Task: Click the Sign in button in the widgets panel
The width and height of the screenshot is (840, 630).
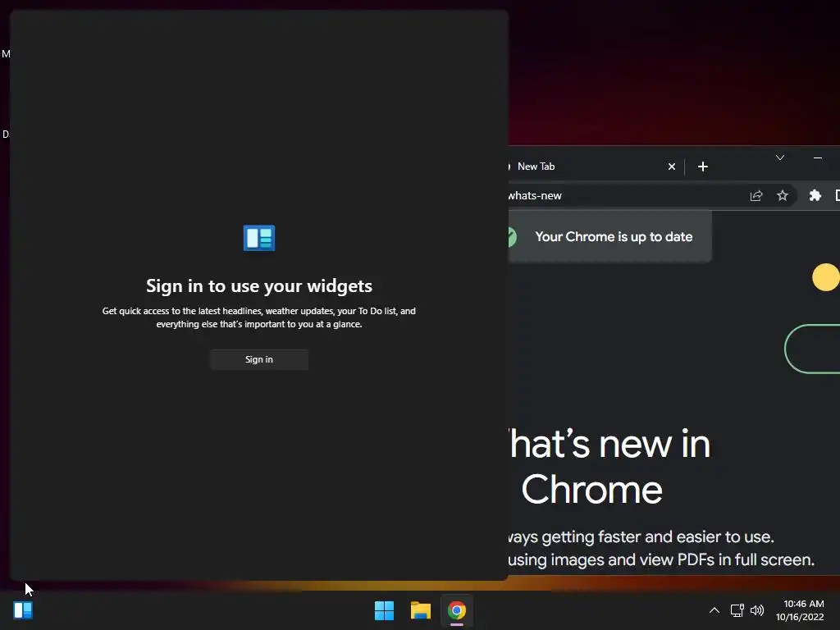Action: click(258, 359)
